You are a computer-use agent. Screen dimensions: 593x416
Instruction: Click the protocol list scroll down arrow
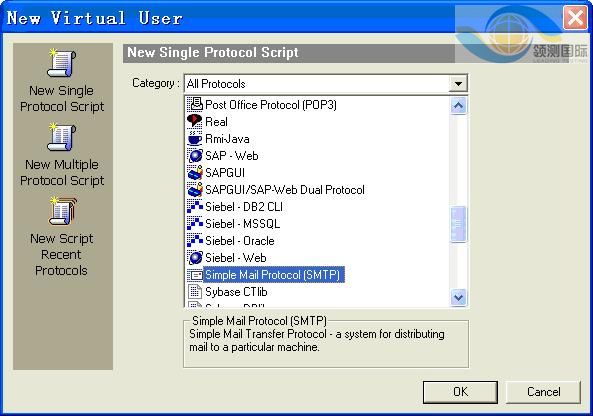coord(458,297)
